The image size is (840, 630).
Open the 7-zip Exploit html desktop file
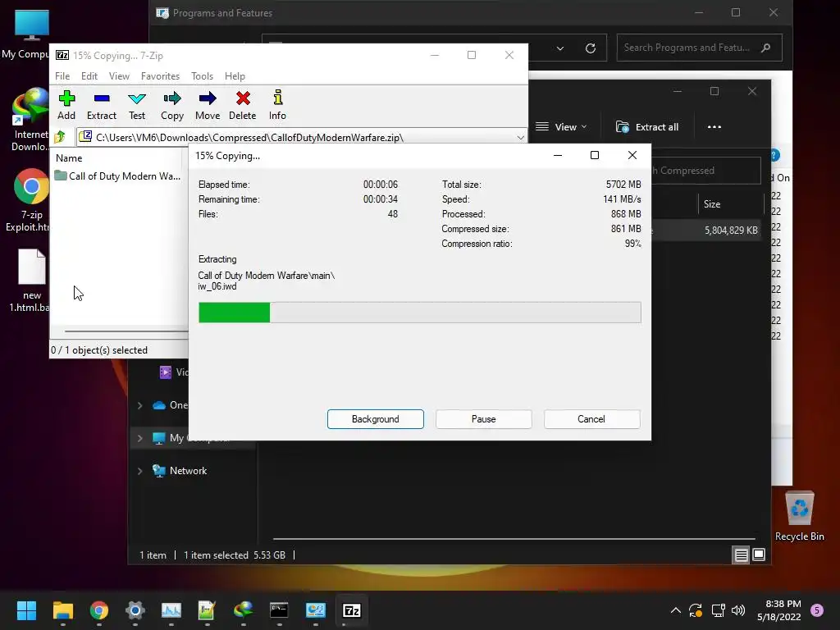click(x=30, y=200)
